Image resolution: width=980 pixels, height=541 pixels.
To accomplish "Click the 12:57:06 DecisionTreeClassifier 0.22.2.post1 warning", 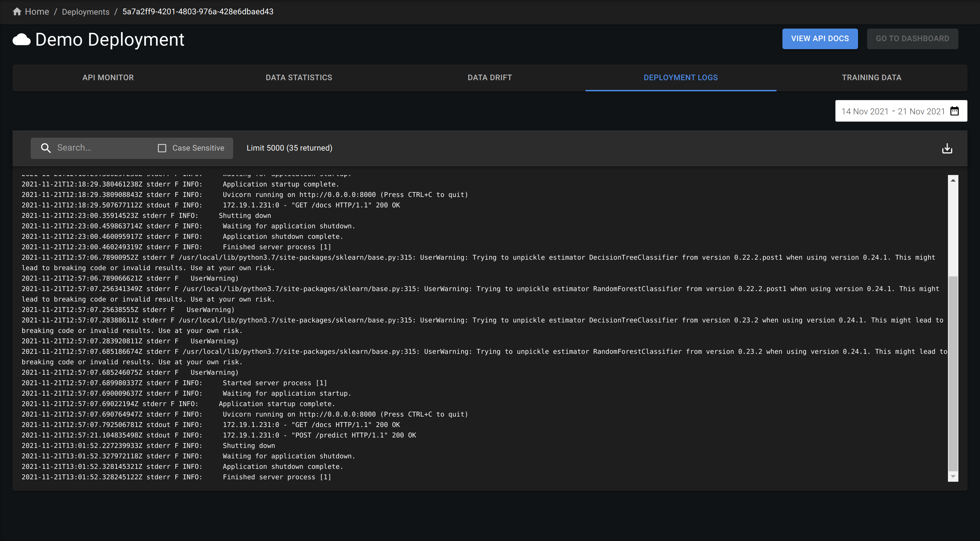I will [x=478, y=262].
